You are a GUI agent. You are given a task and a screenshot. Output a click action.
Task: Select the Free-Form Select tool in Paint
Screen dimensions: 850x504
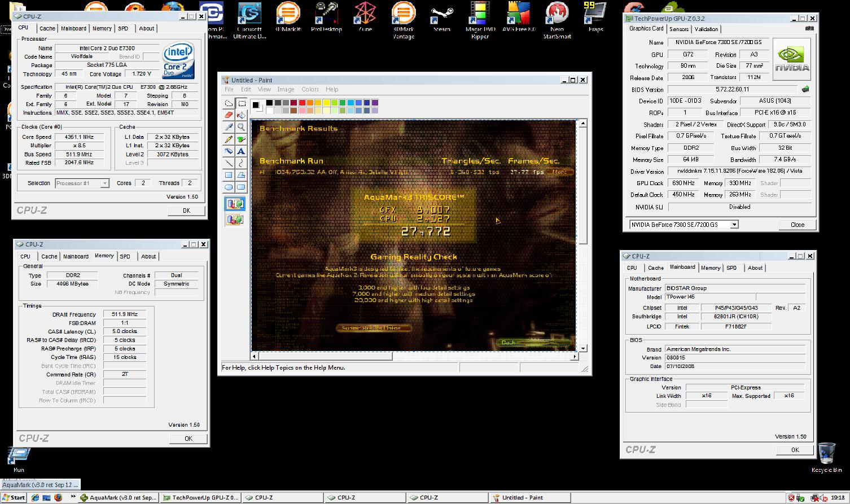pos(229,103)
